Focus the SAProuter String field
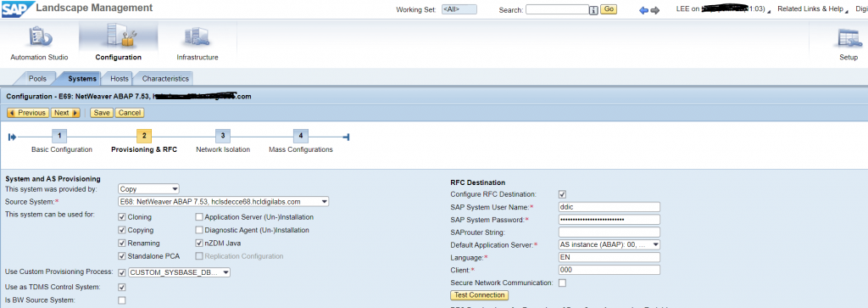 [609, 232]
